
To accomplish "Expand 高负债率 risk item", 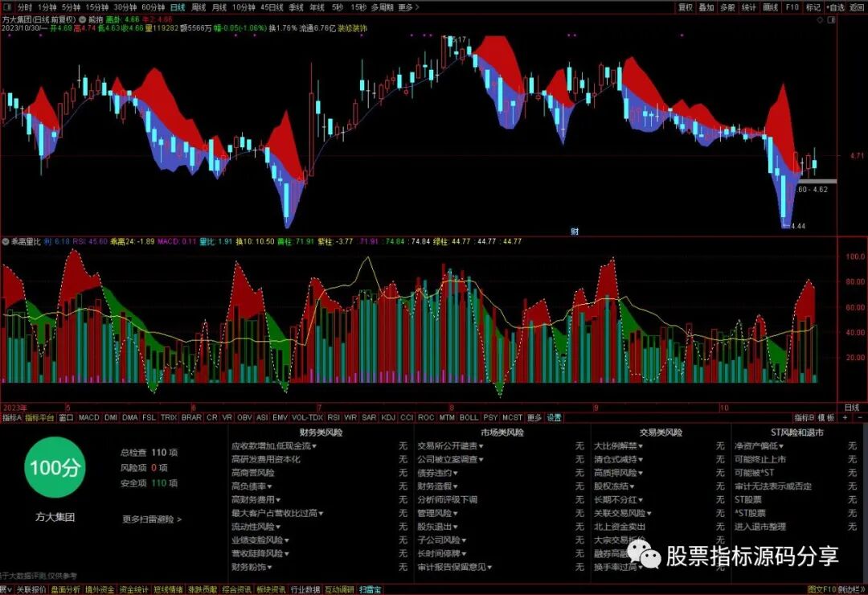I will (x=252, y=486).
